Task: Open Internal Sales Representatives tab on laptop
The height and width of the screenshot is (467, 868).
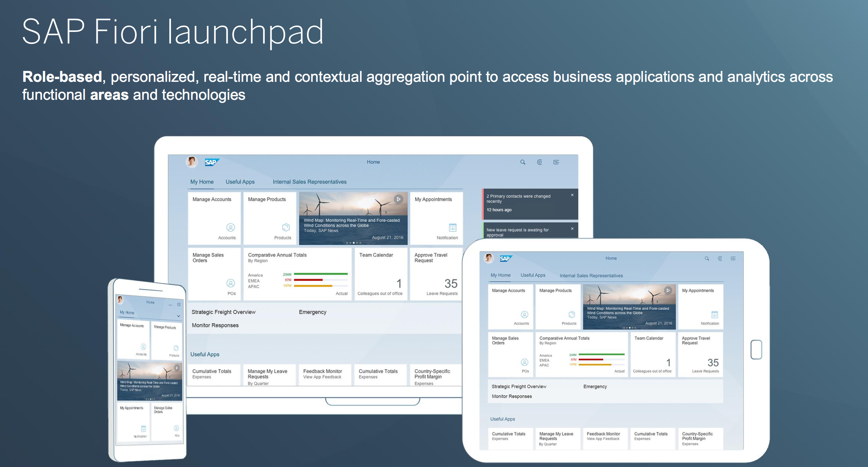Action: tap(310, 182)
